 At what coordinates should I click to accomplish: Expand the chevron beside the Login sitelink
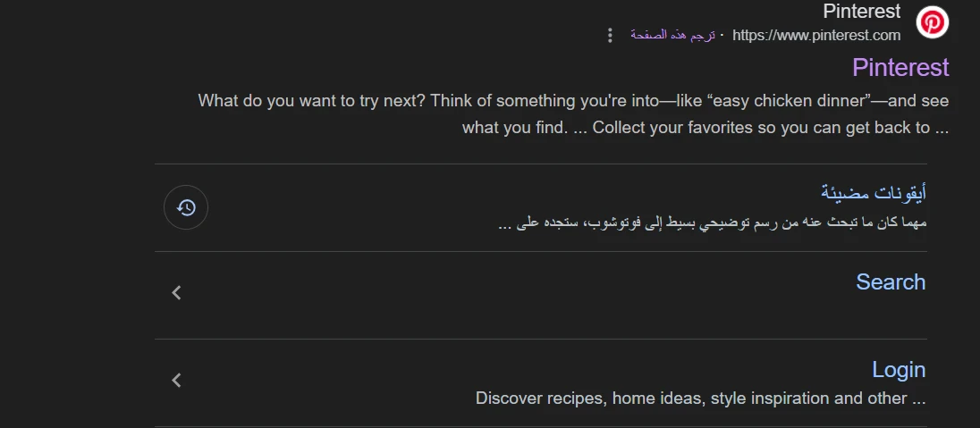177,380
